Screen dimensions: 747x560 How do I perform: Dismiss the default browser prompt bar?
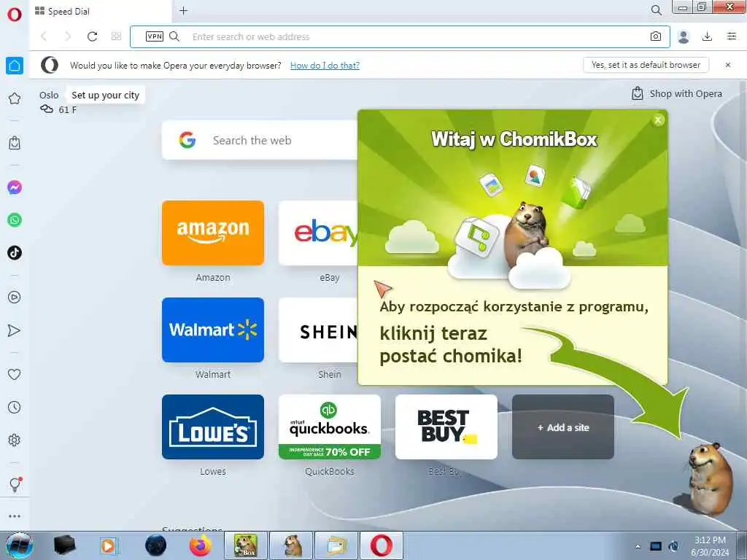(x=728, y=65)
